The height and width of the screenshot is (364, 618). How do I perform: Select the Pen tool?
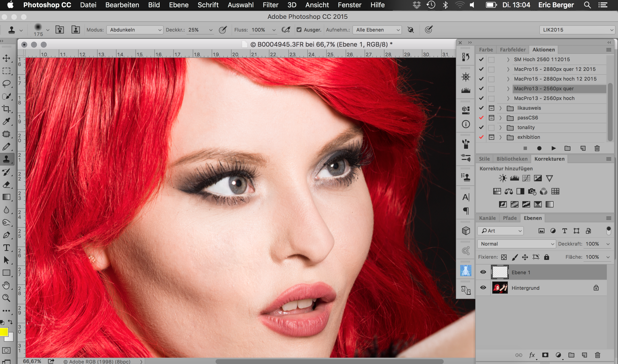pyautogui.click(x=6, y=235)
